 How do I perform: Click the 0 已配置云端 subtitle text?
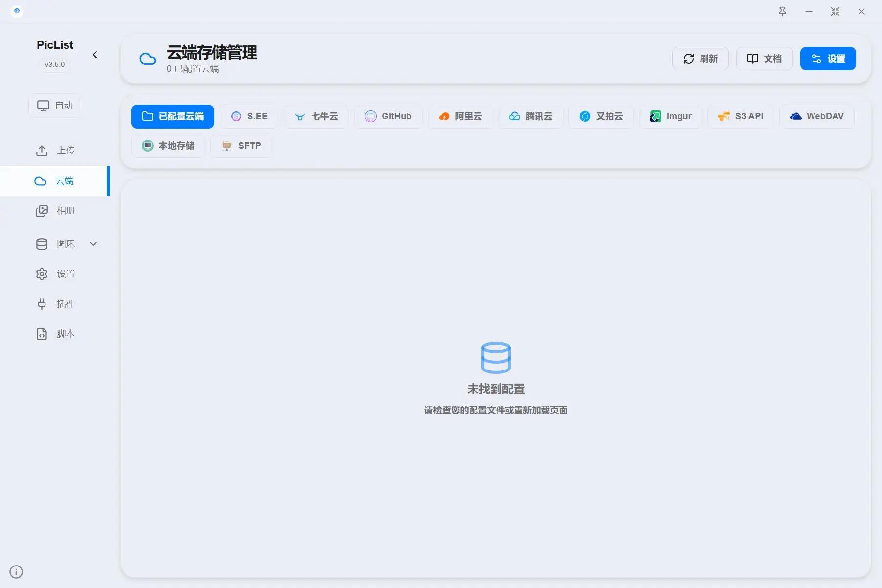point(193,69)
